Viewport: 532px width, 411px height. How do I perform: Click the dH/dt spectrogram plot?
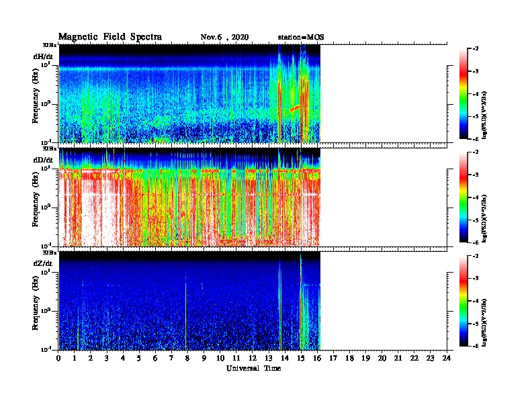click(189, 93)
